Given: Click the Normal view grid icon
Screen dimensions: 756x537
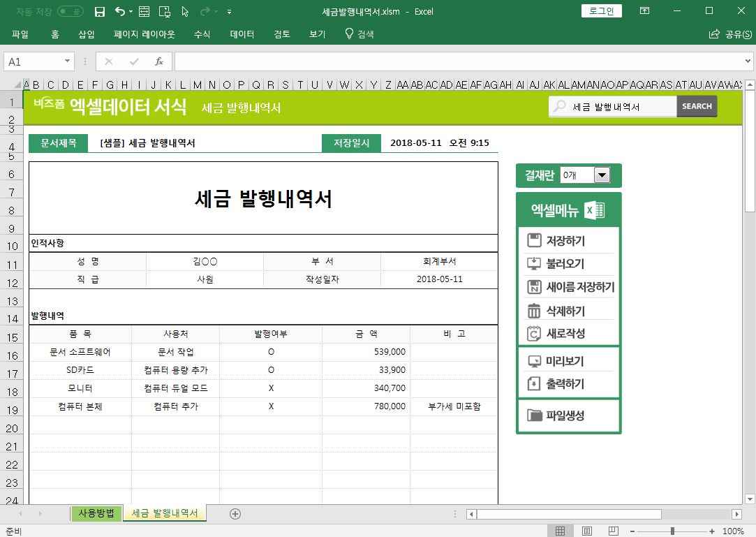Looking at the screenshot, I should click(560, 531).
